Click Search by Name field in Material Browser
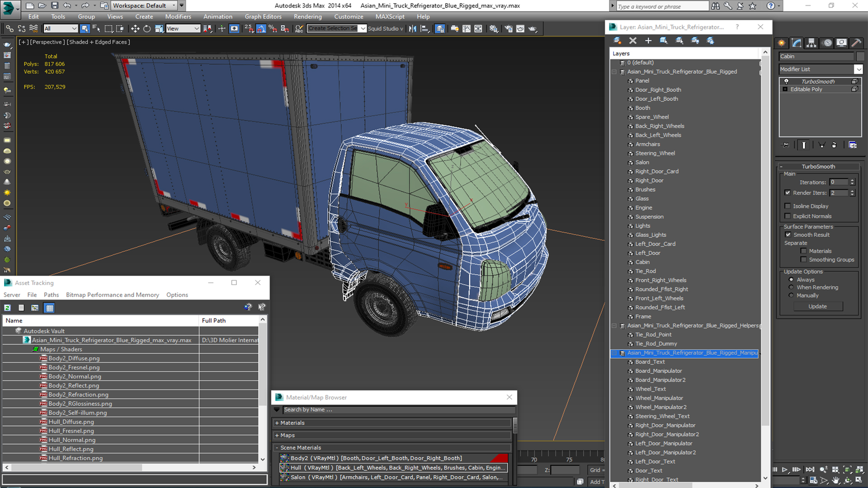868x488 pixels. click(399, 409)
